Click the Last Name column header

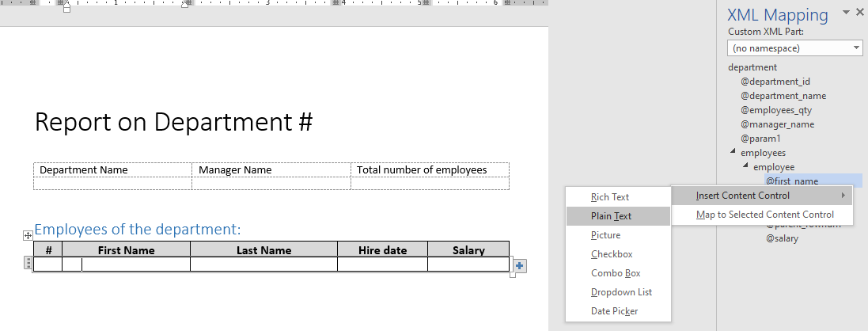click(263, 250)
